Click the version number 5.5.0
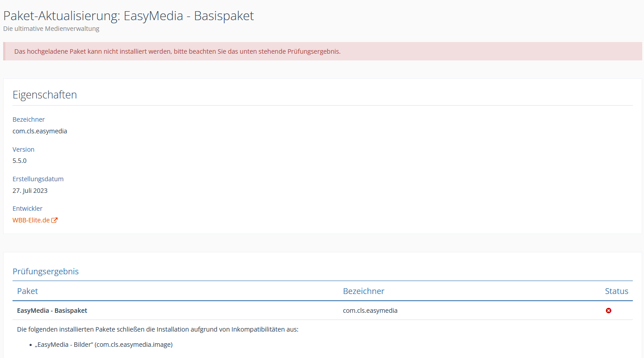644x358 pixels. click(20, 161)
